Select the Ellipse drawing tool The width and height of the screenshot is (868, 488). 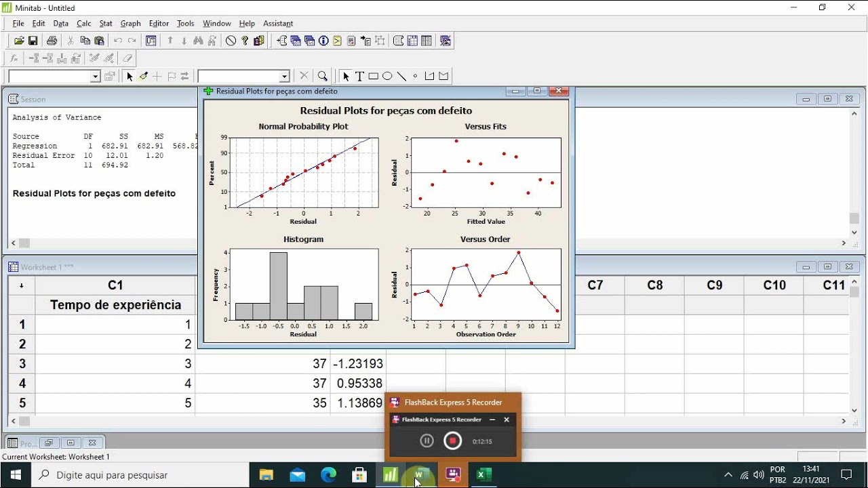tap(387, 77)
